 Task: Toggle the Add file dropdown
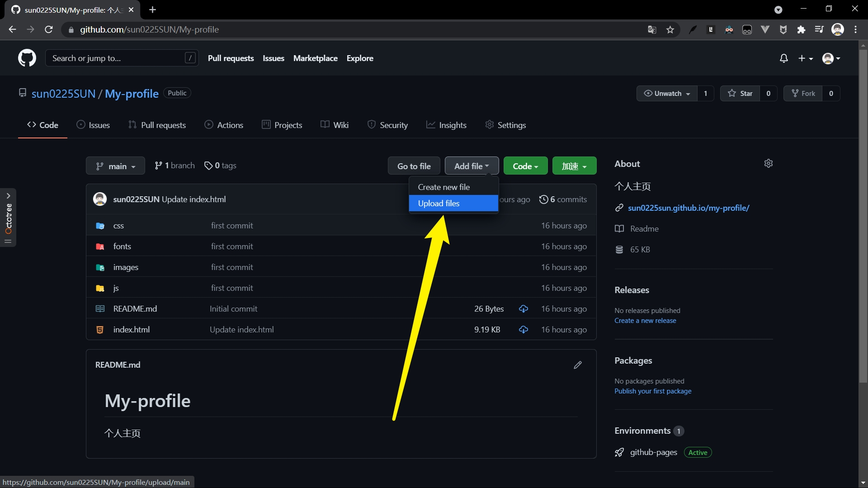tap(472, 166)
